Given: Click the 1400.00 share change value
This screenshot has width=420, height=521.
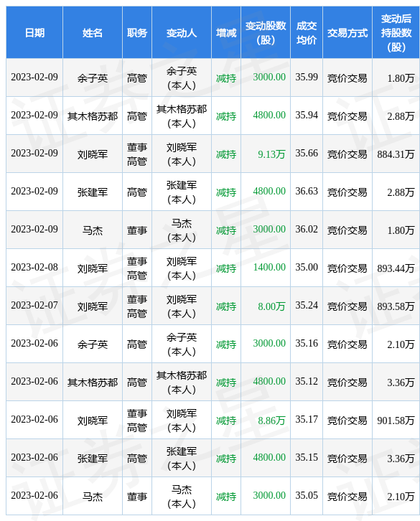Looking at the screenshot, I should click(x=269, y=268).
